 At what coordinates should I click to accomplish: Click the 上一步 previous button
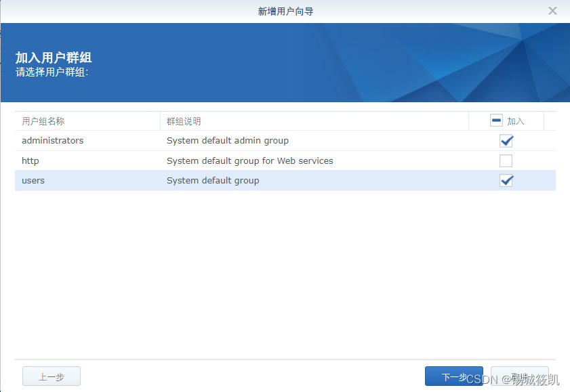coord(52,376)
